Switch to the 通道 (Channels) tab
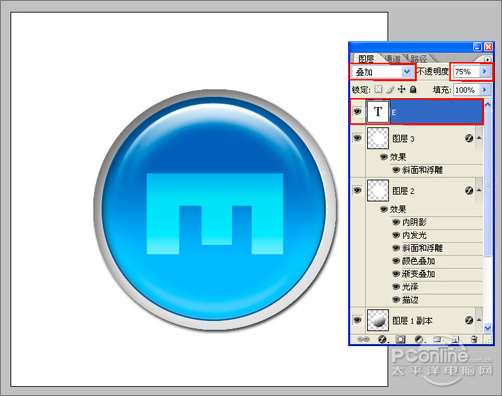The height and width of the screenshot is (396, 502). (393, 59)
